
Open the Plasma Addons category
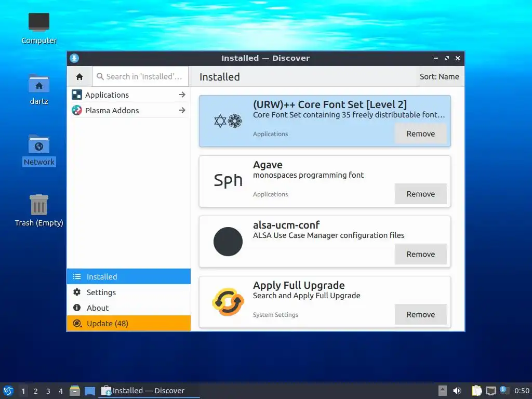click(129, 110)
